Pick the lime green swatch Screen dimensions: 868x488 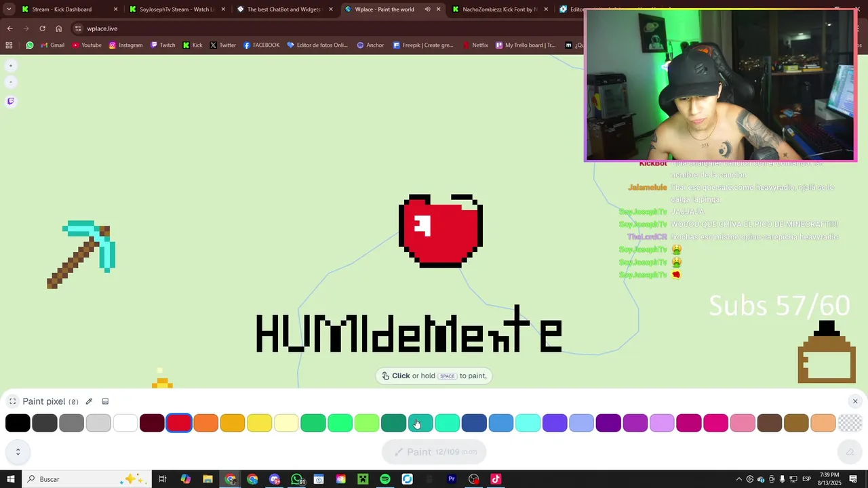(367, 423)
